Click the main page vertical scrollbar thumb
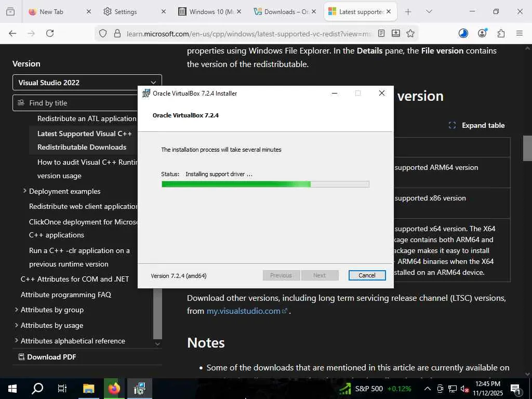Screen dimensions: 532x399 [527, 149]
